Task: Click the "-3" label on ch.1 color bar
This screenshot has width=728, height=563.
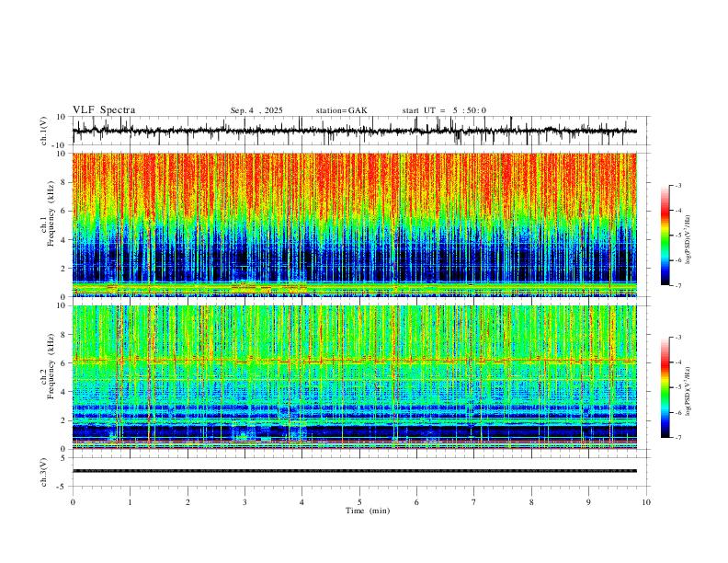Action: click(x=678, y=185)
